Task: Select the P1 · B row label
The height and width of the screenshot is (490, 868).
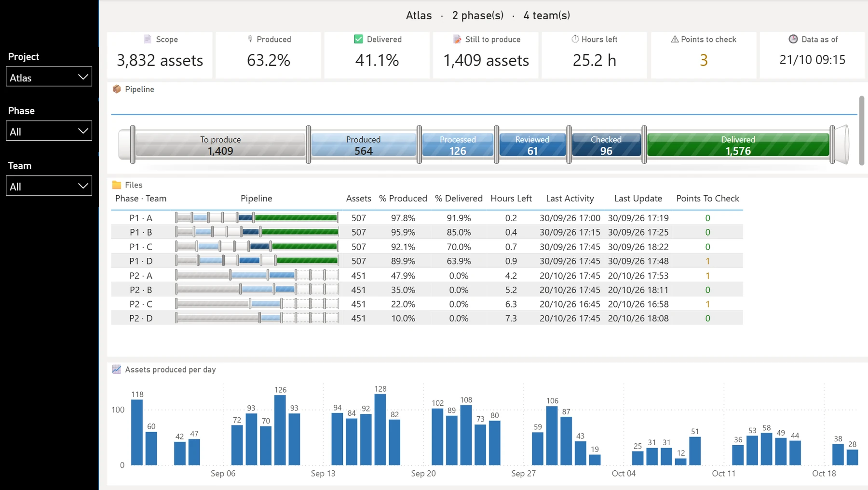Action: (x=141, y=232)
